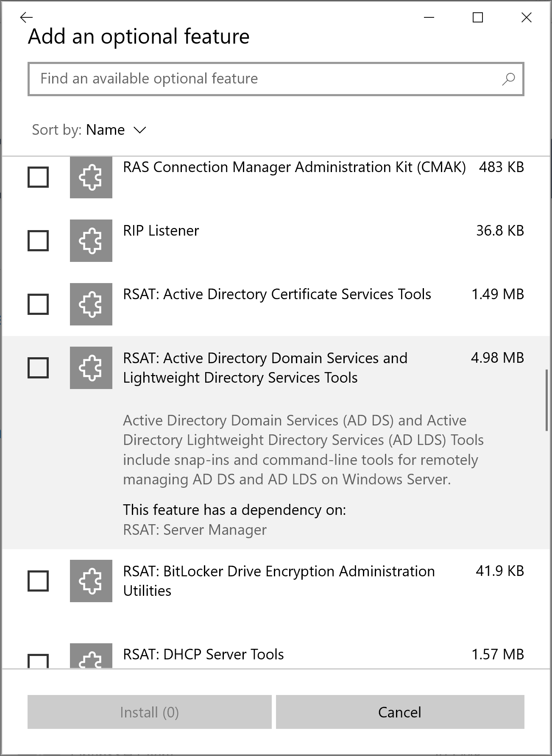The height and width of the screenshot is (756, 552).
Task: Click the 4.98 MB size value
Action: [497, 358]
